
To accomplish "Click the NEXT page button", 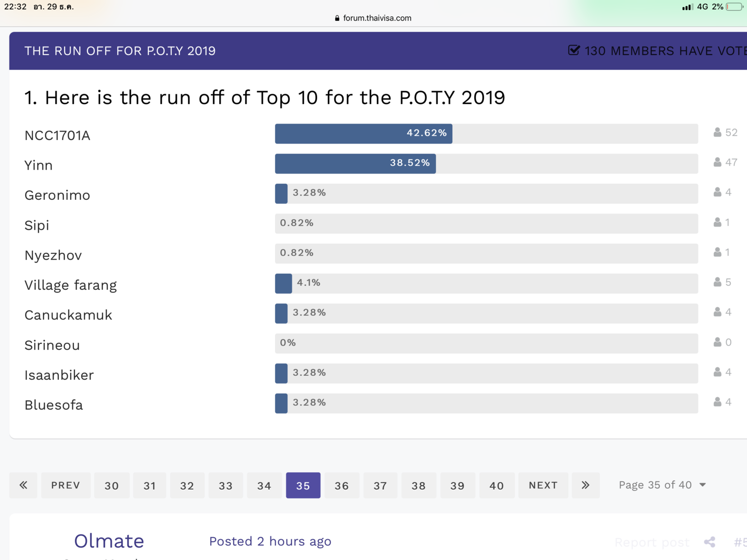I will [543, 485].
